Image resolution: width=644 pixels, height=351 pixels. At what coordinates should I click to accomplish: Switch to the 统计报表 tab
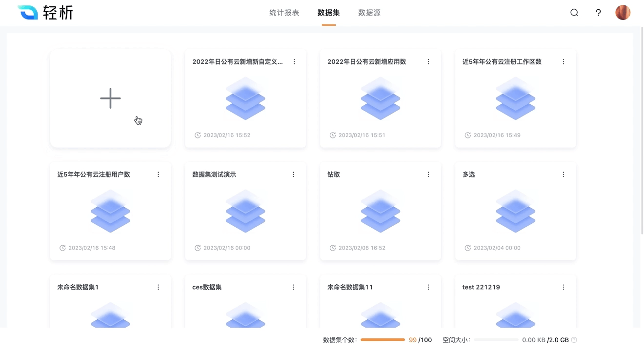284,13
